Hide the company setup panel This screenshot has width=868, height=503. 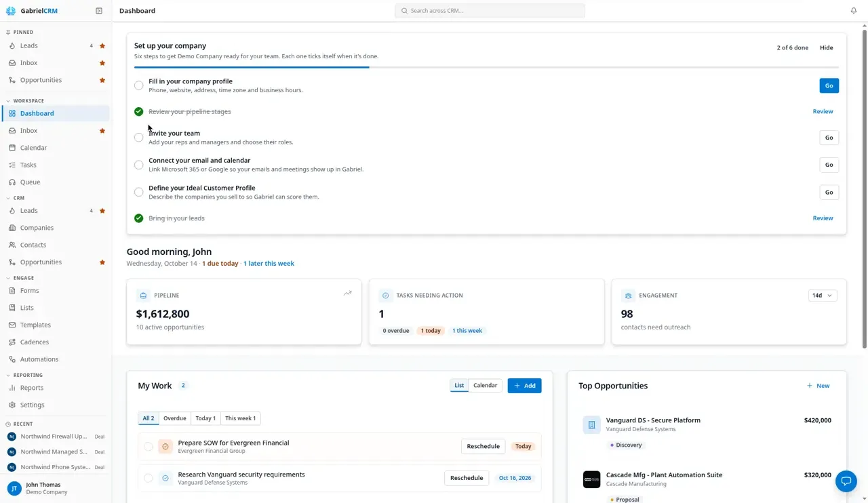coord(826,47)
